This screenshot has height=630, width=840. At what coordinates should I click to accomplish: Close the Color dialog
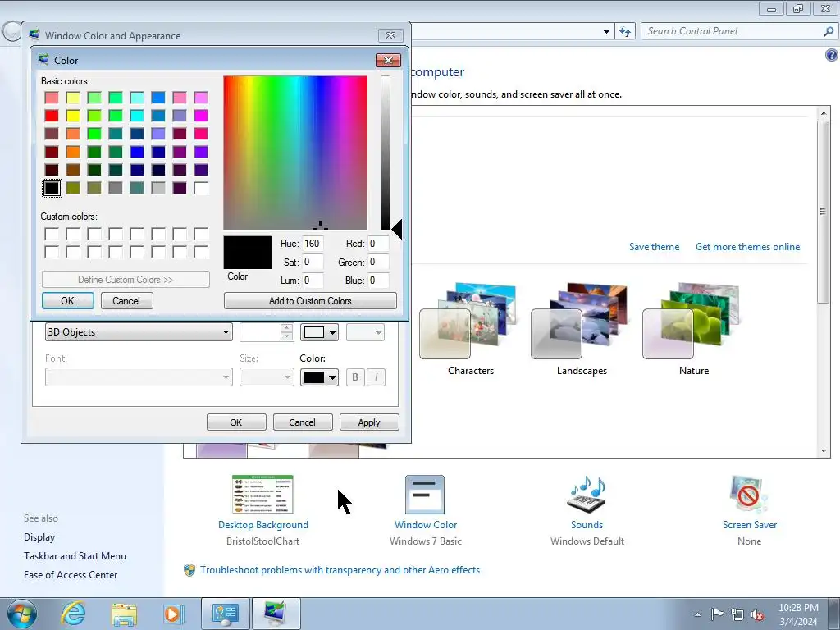[x=388, y=60]
